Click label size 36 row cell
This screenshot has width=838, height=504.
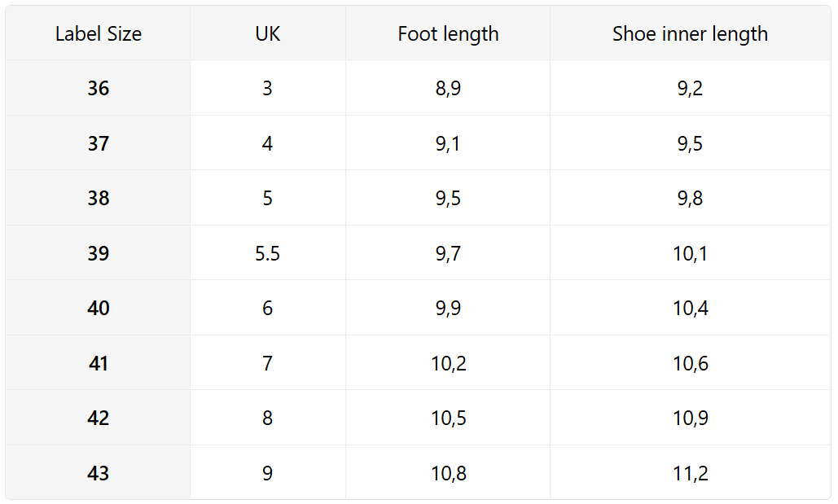point(98,89)
